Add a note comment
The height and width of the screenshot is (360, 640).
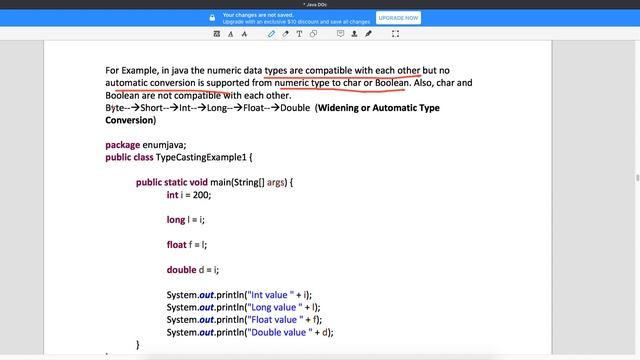click(340, 34)
